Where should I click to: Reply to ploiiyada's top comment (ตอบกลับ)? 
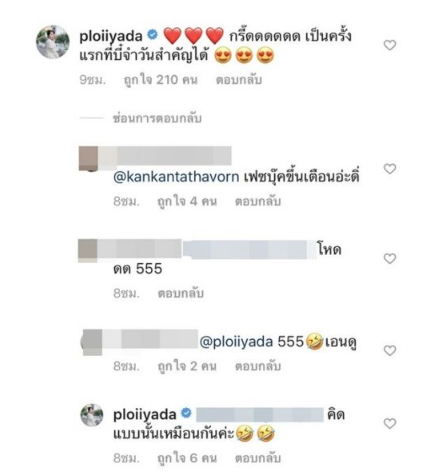pyautogui.click(x=239, y=80)
